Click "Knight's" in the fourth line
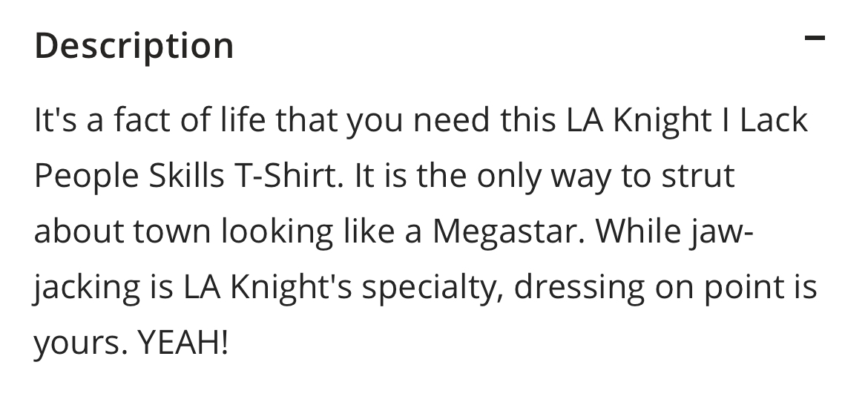The width and height of the screenshot is (868, 405). [x=291, y=288]
